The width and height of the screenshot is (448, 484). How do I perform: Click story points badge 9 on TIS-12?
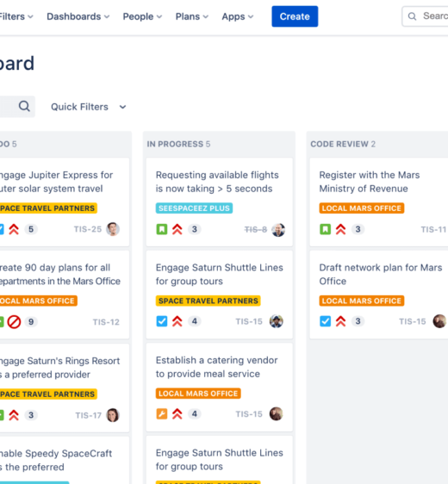31,322
